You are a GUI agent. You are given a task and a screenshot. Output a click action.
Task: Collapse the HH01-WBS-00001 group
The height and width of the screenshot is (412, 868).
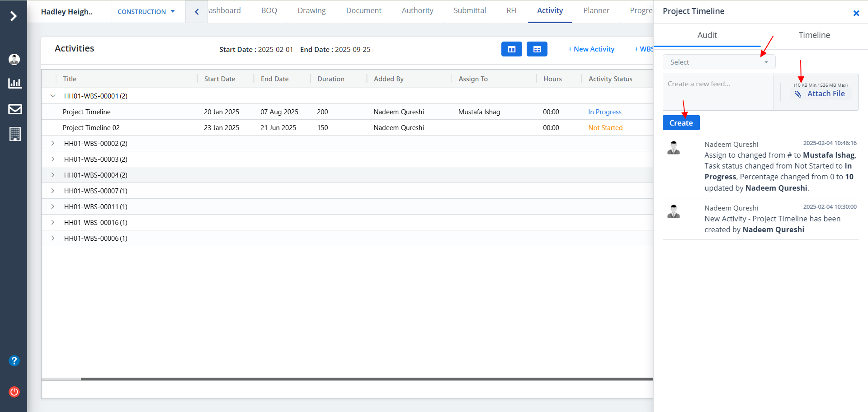[53, 96]
